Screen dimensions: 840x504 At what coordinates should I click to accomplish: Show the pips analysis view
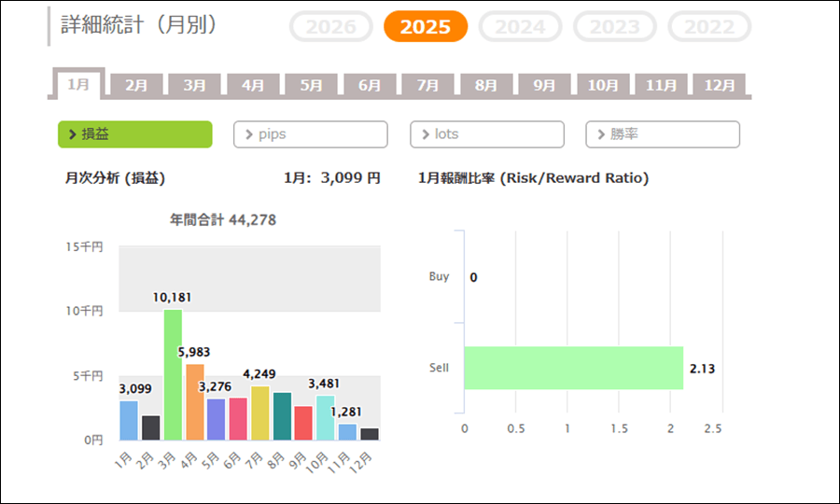[x=310, y=134]
